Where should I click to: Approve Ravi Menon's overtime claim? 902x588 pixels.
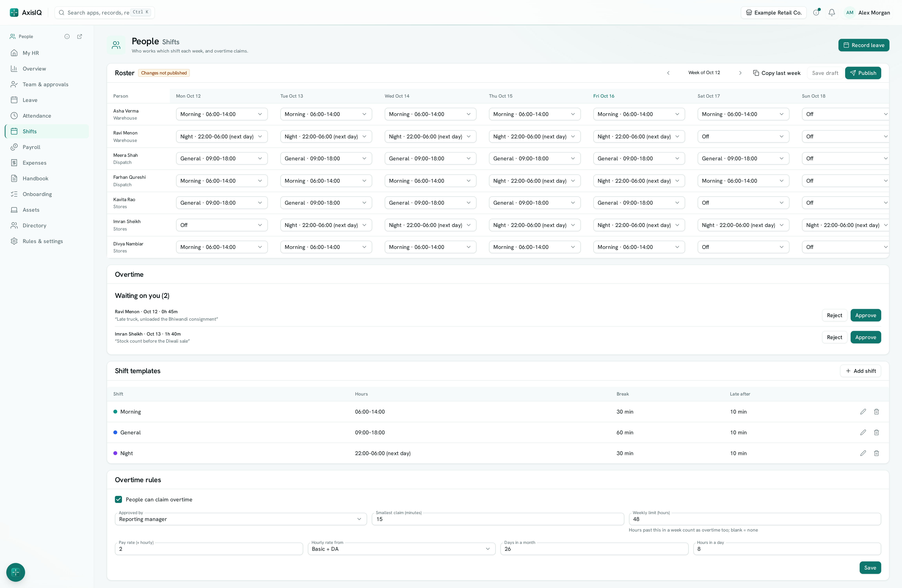tap(865, 315)
